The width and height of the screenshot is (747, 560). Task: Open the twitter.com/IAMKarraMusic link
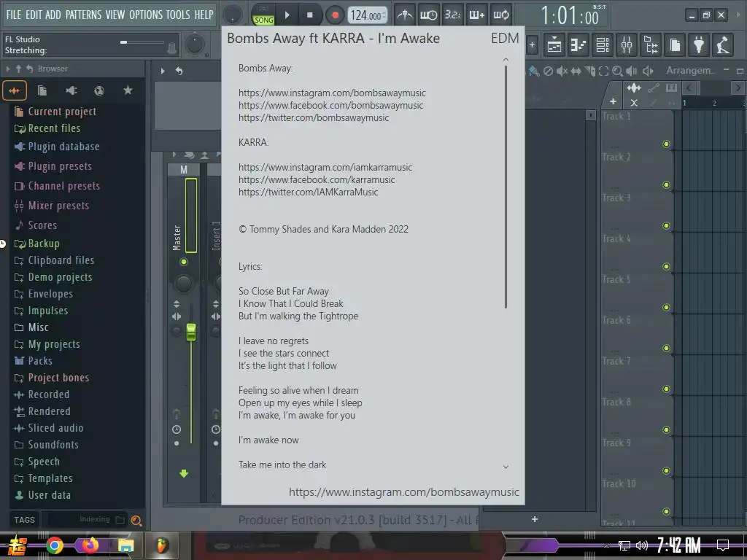[x=309, y=192]
